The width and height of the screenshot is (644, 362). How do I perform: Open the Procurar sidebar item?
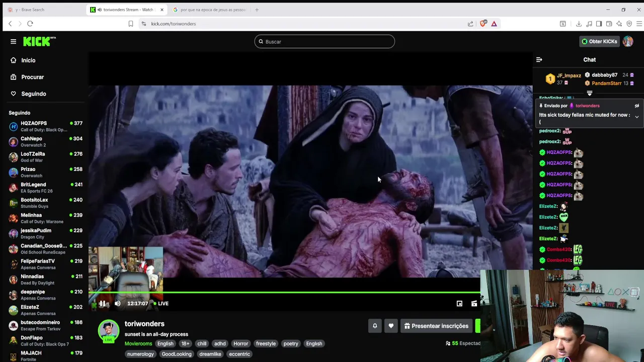point(32,77)
